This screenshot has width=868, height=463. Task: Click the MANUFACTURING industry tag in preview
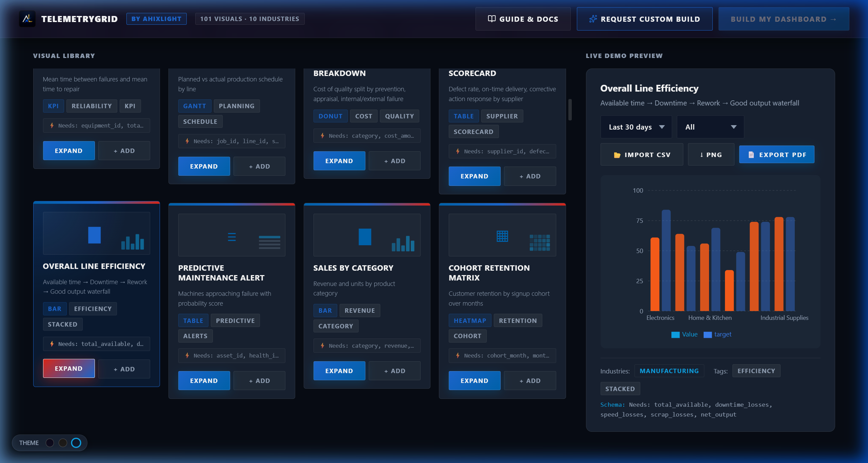(x=669, y=371)
